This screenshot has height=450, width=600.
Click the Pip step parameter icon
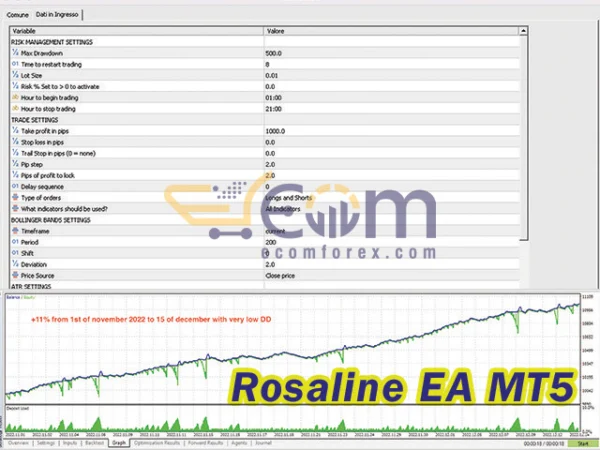[x=15, y=164]
